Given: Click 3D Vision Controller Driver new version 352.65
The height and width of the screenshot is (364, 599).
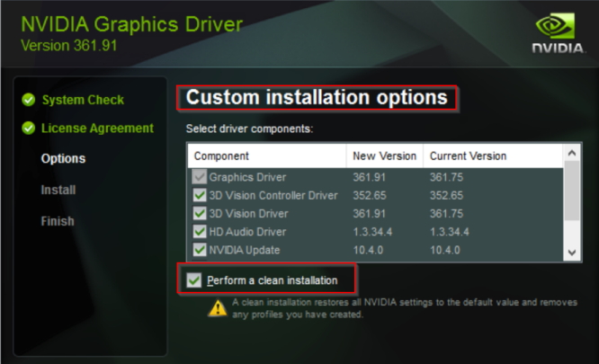Looking at the screenshot, I should coord(370,195).
